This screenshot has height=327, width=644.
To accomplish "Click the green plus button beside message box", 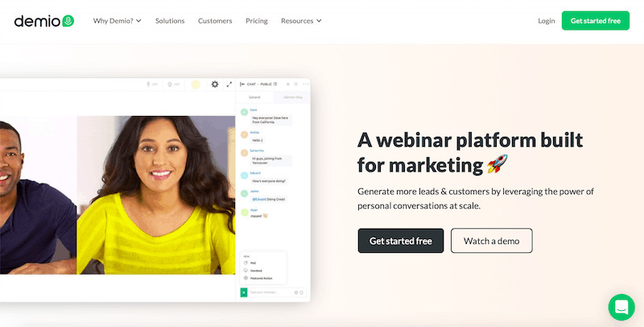I will click(x=244, y=292).
